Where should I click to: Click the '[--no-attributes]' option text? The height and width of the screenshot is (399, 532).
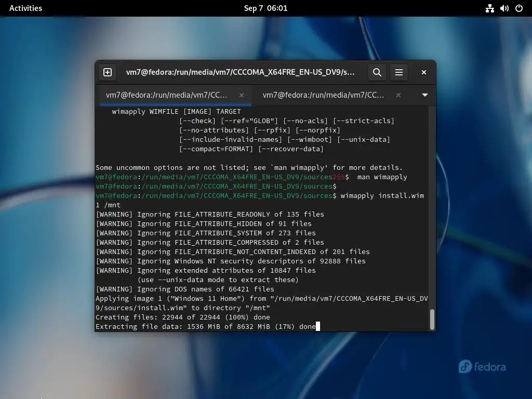214,130
